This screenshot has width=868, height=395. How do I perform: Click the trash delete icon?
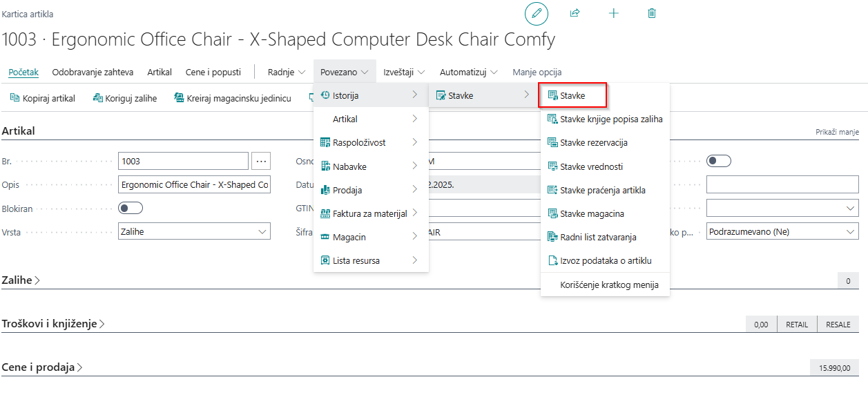652,13
